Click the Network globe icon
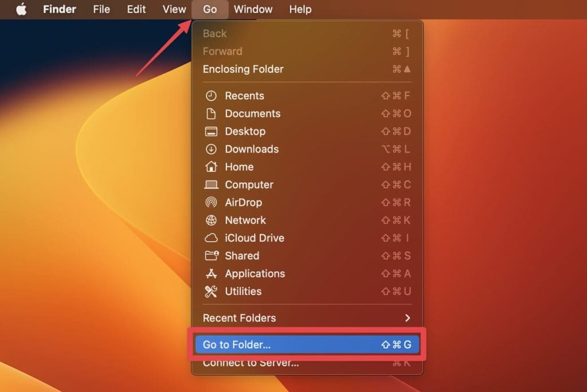This screenshot has width=587, height=392. click(211, 220)
